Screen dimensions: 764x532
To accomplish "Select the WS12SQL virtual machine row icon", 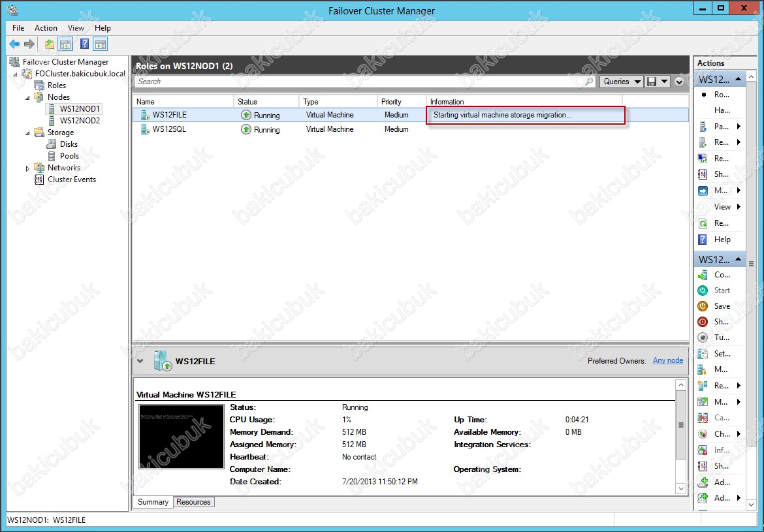I will tap(145, 129).
